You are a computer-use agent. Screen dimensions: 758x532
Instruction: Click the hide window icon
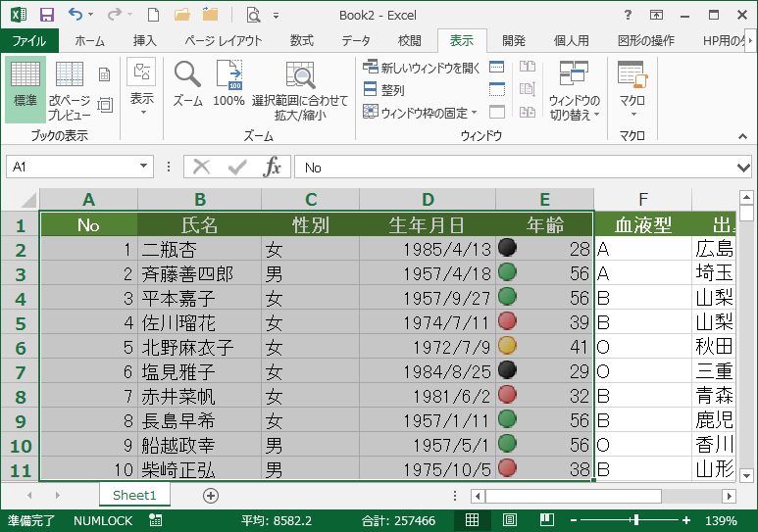(497, 89)
